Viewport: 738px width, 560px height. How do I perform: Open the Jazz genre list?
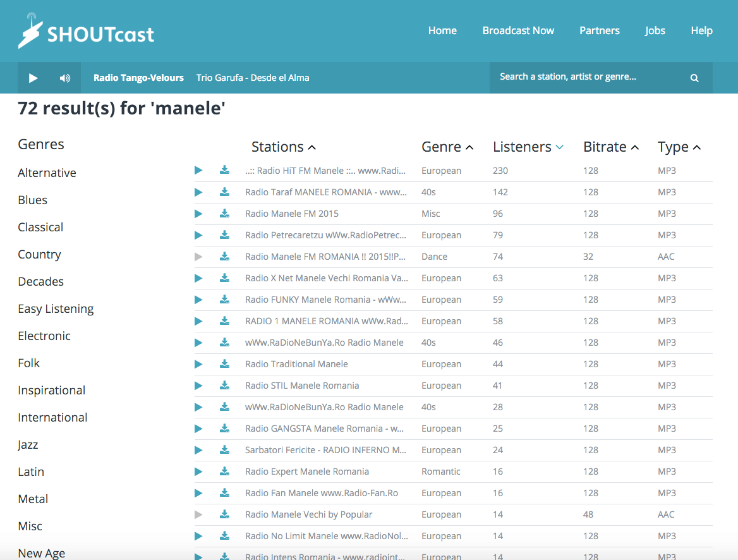tap(28, 445)
